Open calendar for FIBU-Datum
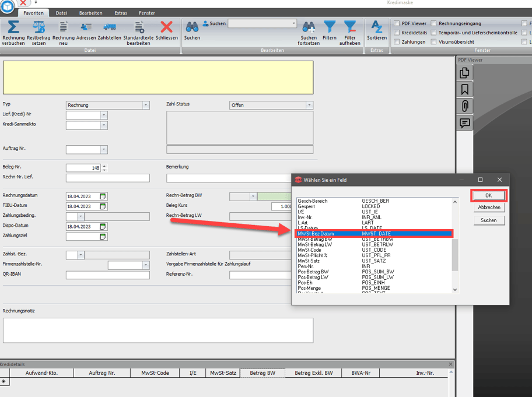Image resolution: width=532 pixels, height=397 pixels. pyautogui.click(x=103, y=206)
